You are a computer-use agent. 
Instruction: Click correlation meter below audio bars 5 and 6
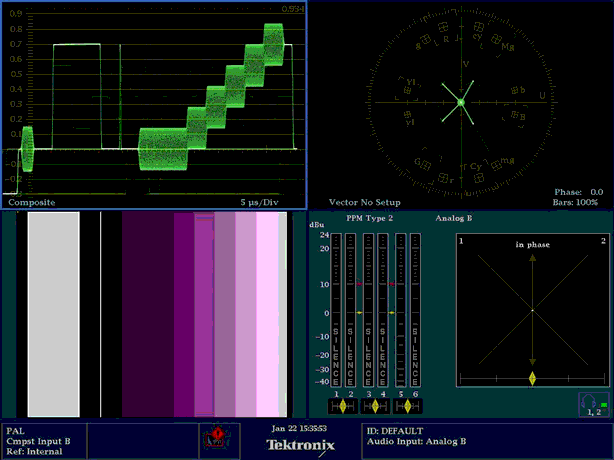tap(408, 406)
